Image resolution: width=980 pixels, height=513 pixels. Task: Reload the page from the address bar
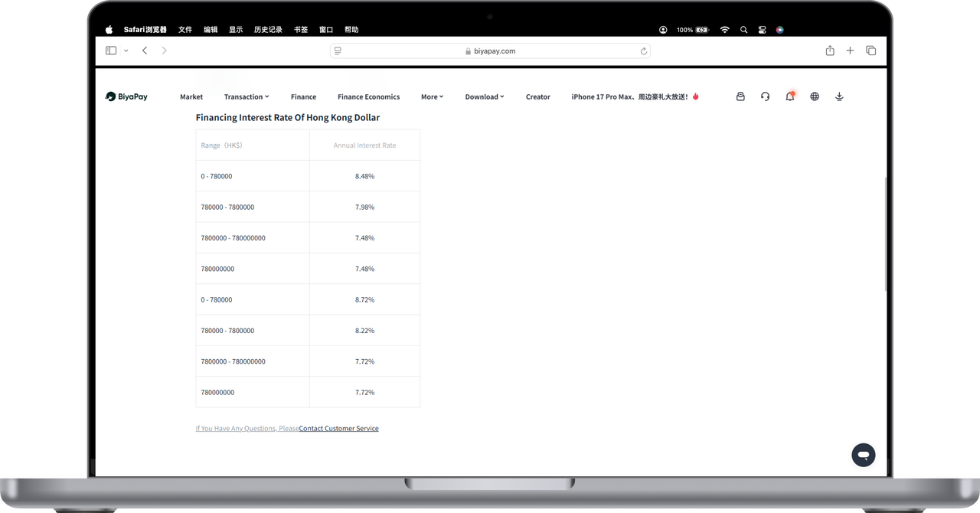point(644,51)
